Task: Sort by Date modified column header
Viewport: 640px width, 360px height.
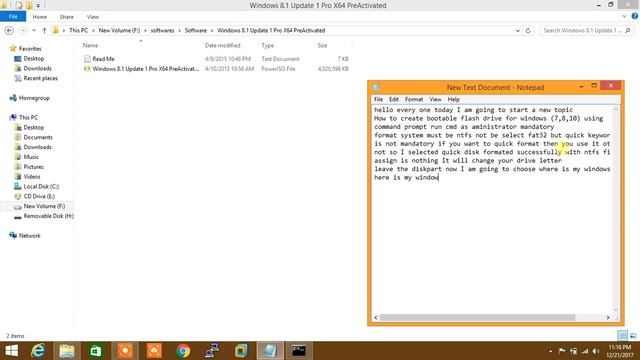Action: (x=222, y=45)
